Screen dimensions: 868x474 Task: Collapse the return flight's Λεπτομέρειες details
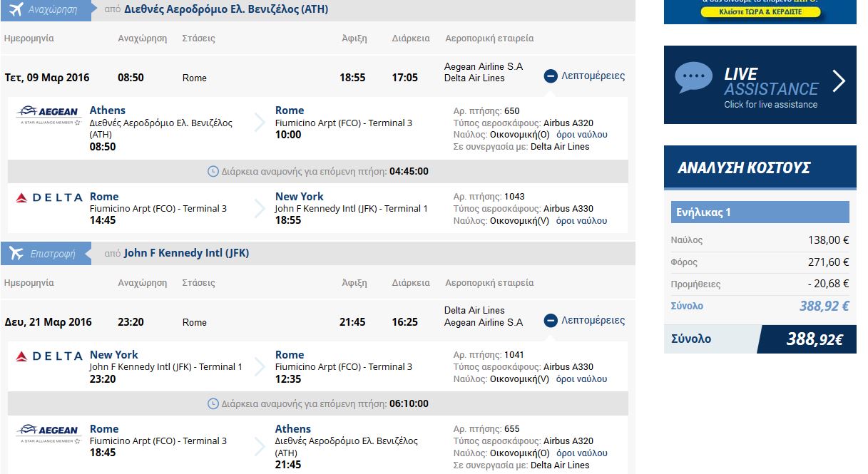coord(584,320)
